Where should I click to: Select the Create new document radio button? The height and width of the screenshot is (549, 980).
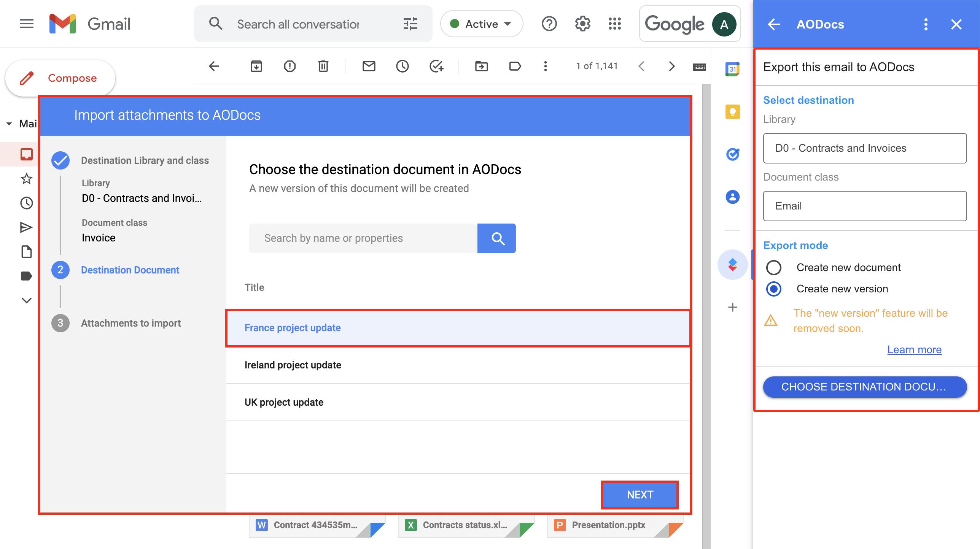[773, 267]
